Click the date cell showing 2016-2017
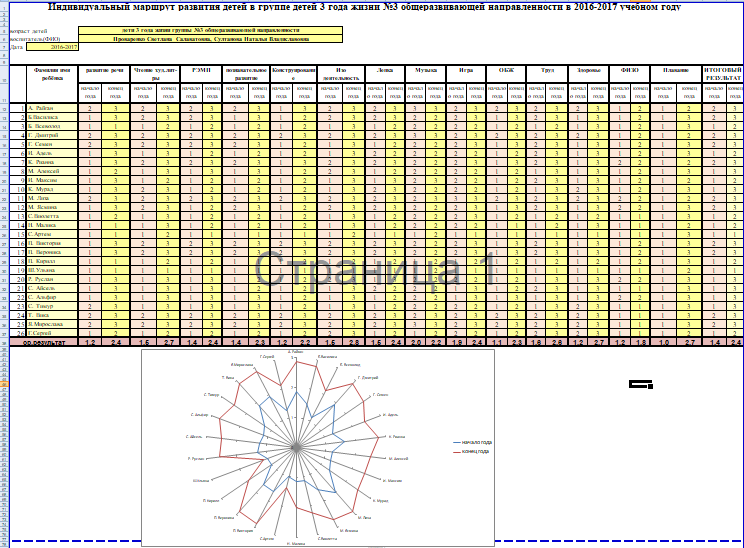744x548 pixels. [62, 47]
